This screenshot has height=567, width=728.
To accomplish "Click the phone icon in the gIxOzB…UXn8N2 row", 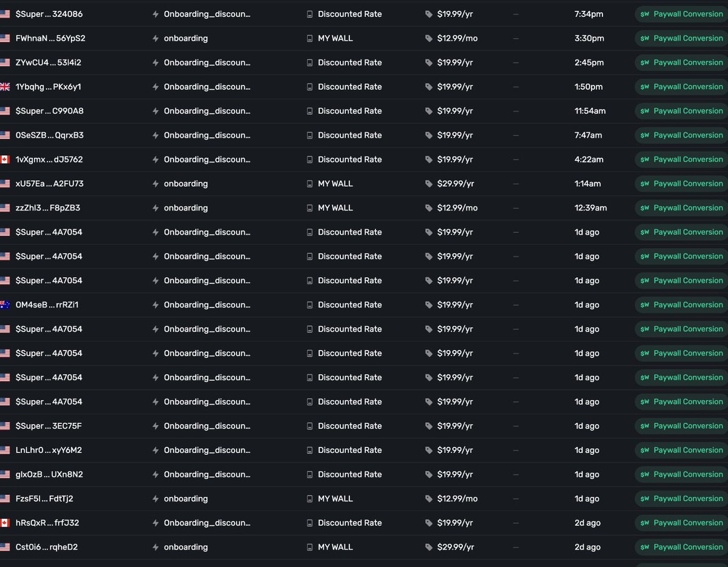I will point(309,474).
